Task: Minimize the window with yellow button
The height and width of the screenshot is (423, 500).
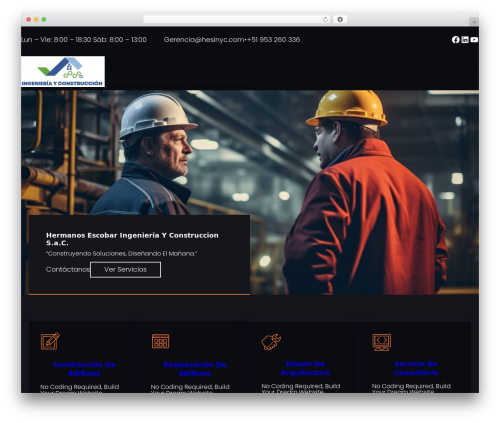Action: [x=36, y=20]
